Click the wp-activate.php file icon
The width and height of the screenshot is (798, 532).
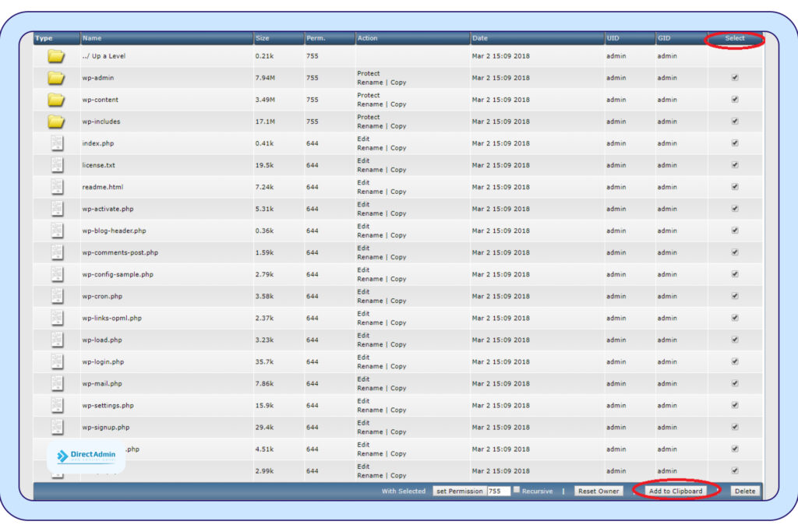coord(57,209)
